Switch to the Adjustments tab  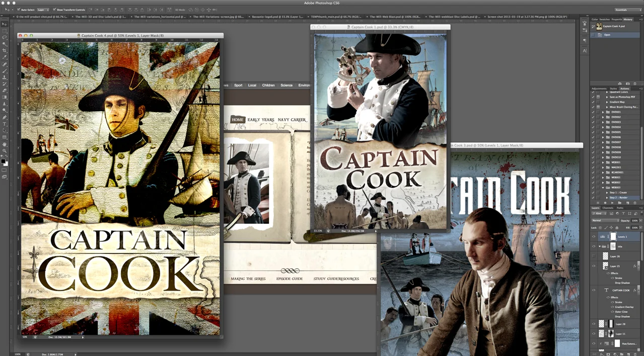(599, 88)
